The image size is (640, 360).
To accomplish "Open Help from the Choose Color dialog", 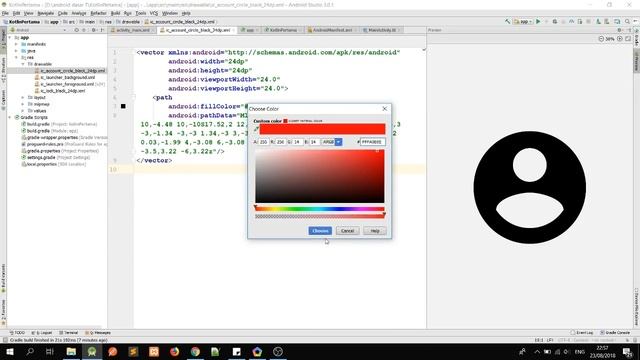I will tap(375, 231).
